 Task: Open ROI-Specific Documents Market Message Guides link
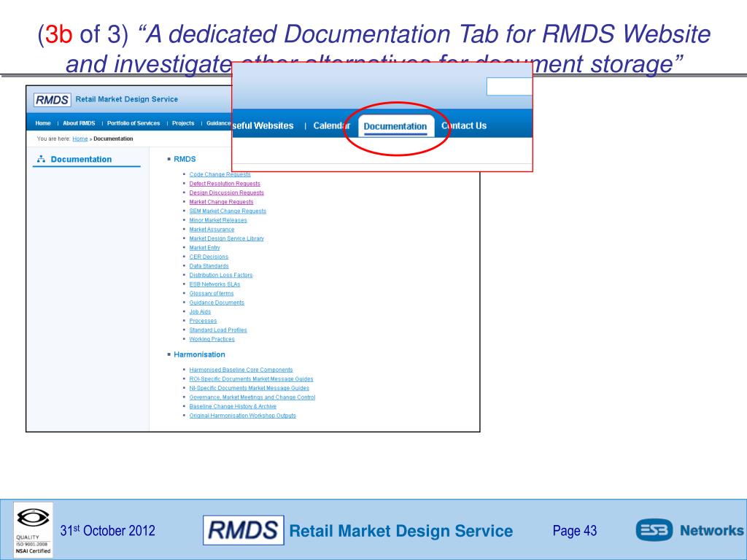tap(251, 379)
